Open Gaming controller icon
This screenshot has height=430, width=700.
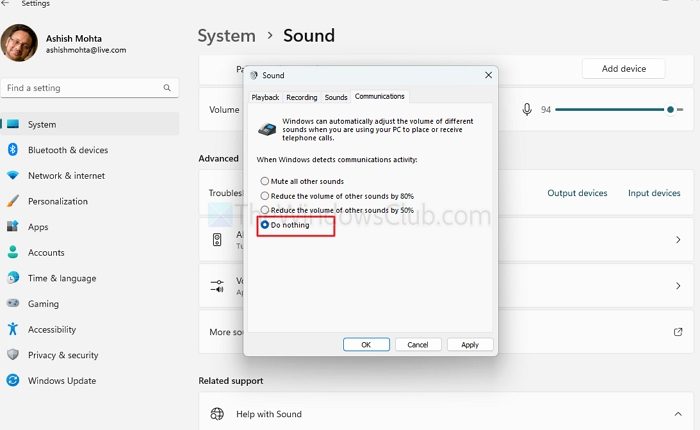click(13, 303)
